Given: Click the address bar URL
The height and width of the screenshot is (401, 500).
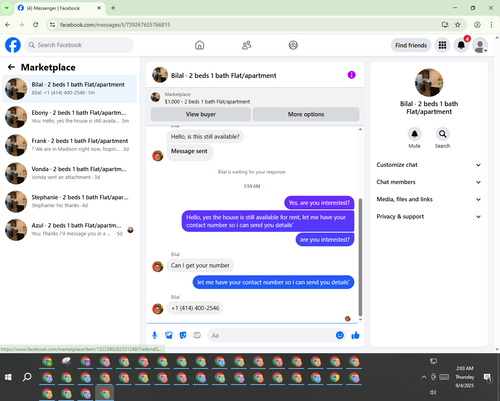Looking at the screenshot, I should (115, 25).
